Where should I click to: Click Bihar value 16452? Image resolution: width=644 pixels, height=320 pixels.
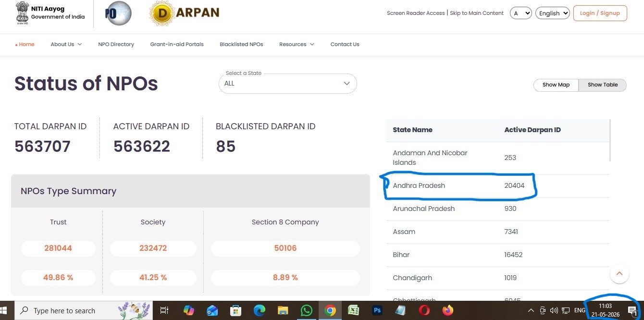513,255
